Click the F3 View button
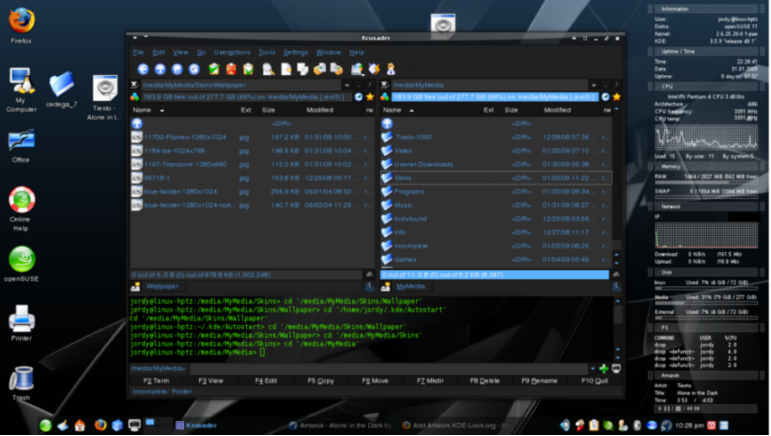 211,380
